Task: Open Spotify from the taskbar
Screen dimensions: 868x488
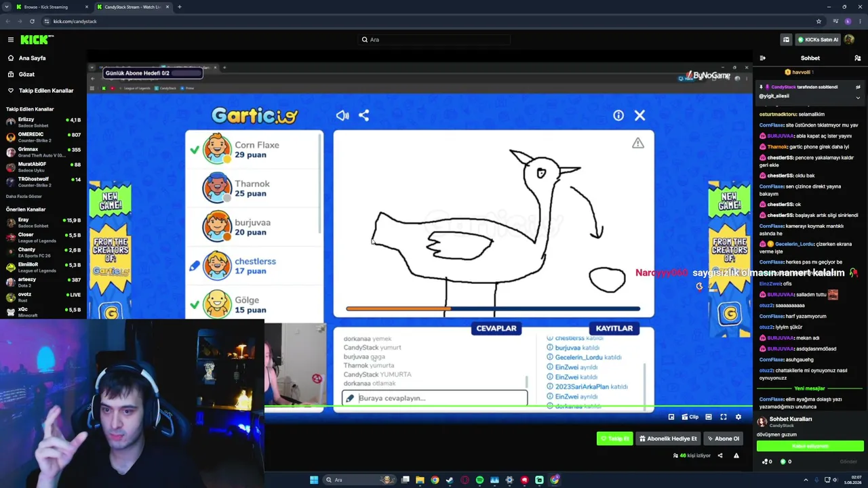Action: tap(479, 480)
